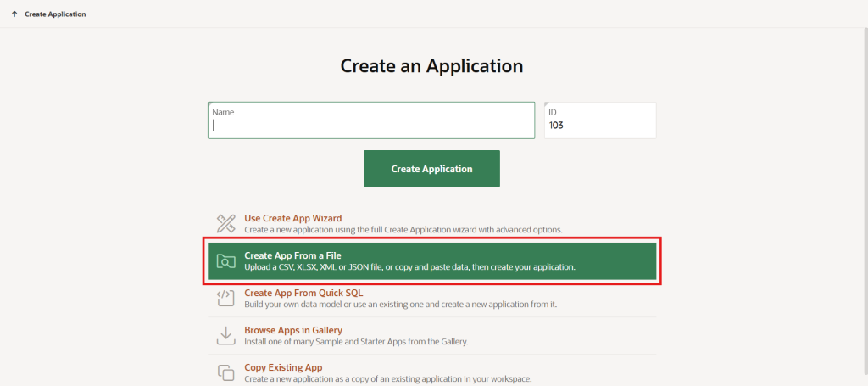The image size is (868, 386).
Task: Choose the Copy Existing App link
Action: [283, 367]
